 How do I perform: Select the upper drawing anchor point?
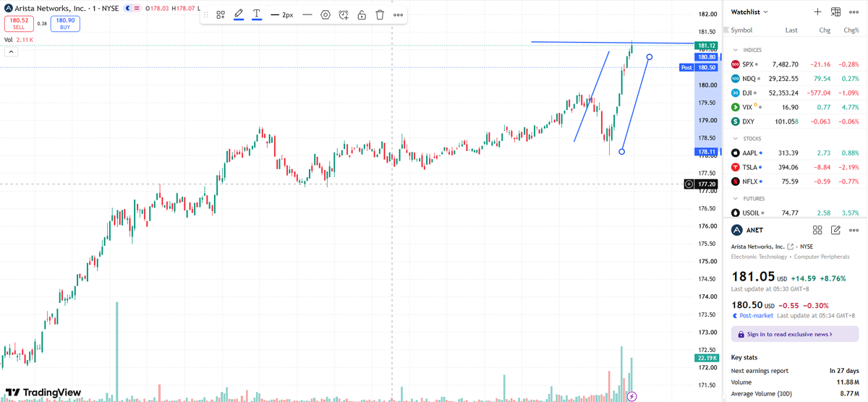coord(650,56)
